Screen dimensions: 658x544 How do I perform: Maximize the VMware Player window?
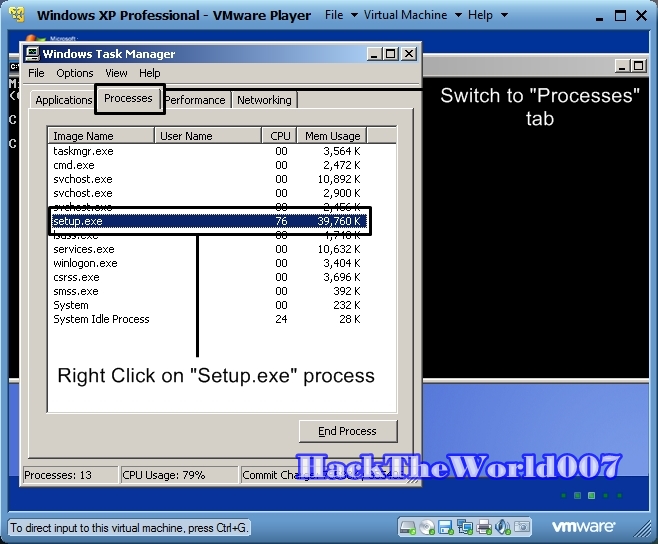[620, 16]
